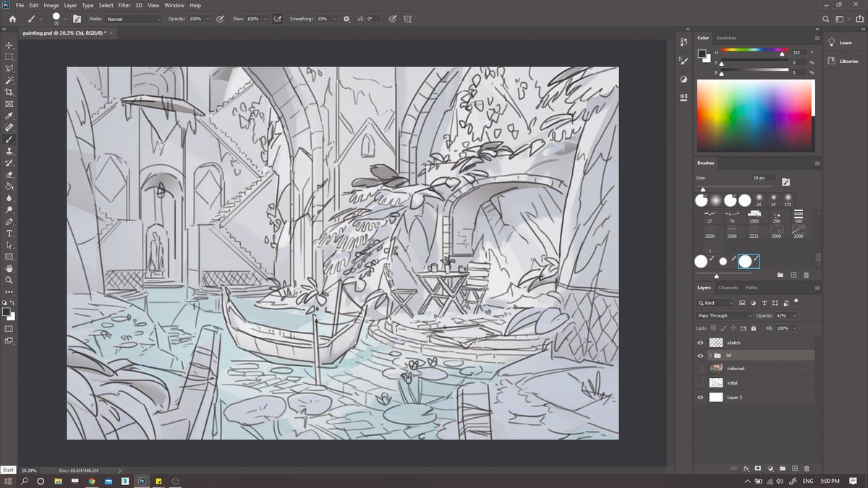The width and height of the screenshot is (868, 488).
Task: Hide the sketch layer
Action: 699,342
